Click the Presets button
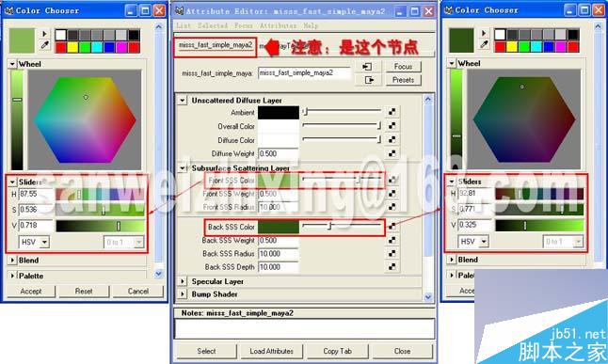This screenshot has height=364, width=608. point(403,80)
